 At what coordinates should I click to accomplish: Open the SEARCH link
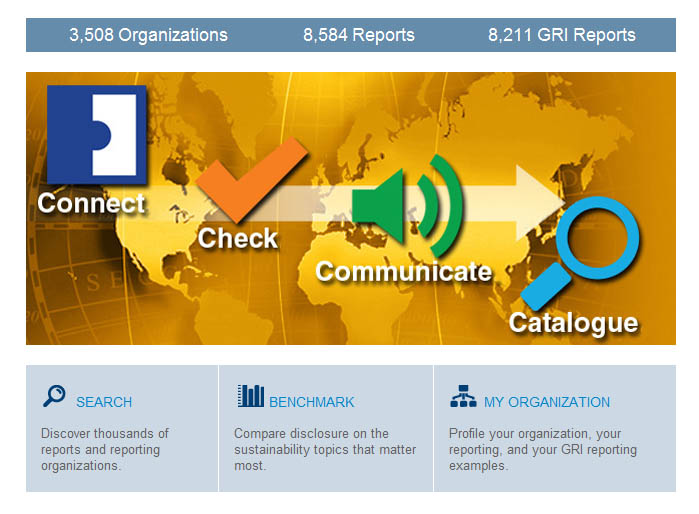[104, 402]
